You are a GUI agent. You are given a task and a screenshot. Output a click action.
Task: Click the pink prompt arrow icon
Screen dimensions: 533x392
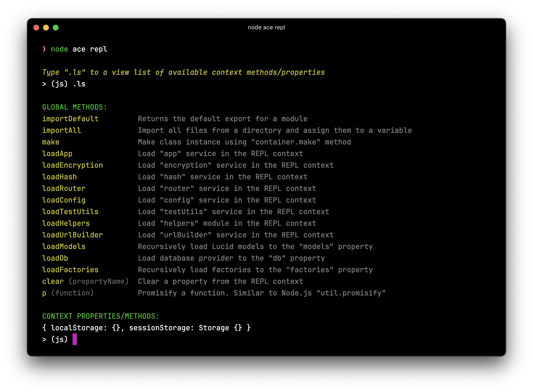coord(44,49)
